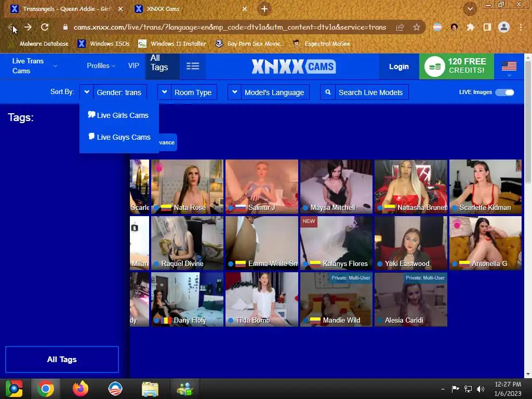The height and width of the screenshot is (399, 532).
Task: Open the US flag language selector
Action: click(509, 68)
